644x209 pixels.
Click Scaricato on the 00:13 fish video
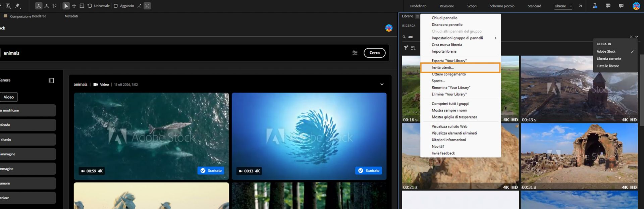[369, 171]
